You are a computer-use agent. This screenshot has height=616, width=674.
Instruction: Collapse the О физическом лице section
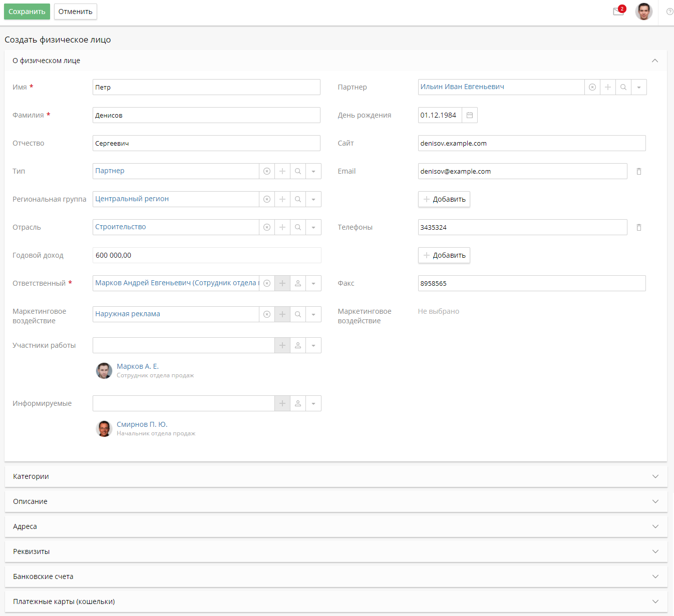pyautogui.click(x=654, y=61)
